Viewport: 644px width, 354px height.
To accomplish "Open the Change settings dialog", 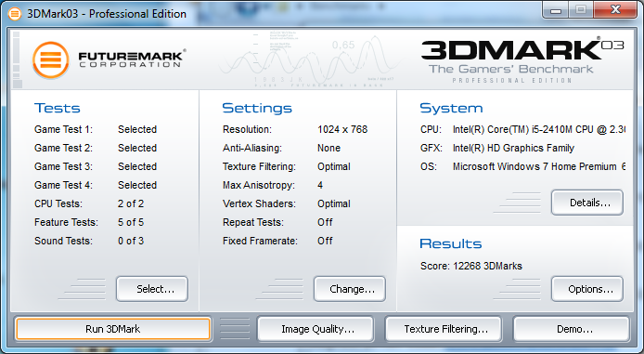I will point(350,289).
